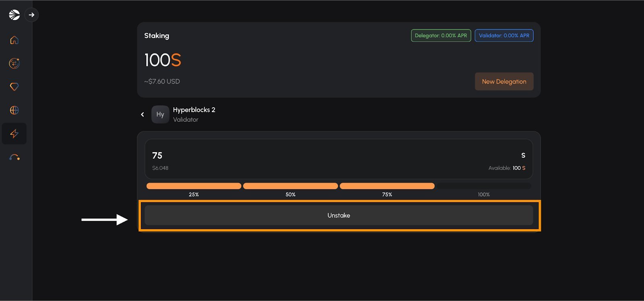This screenshot has width=644, height=301.
Task: Select the 100% amount segment
Action: 483,186
